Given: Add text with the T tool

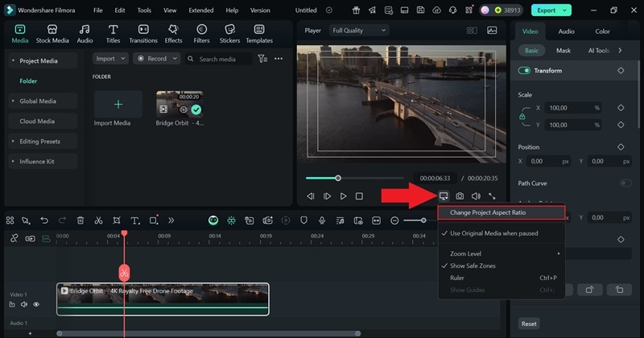Looking at the screenshot, I should tap(134, 221).
